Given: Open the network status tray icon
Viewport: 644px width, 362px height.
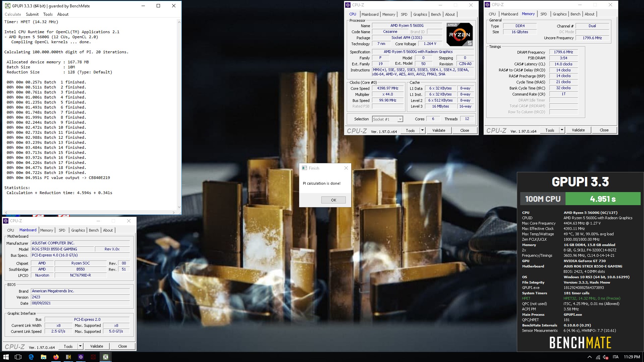Looking at the screenshot, I should point(598,357).
